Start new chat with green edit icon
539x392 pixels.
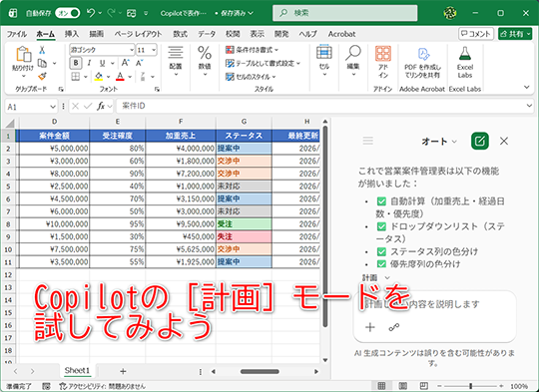pos(480,141)
